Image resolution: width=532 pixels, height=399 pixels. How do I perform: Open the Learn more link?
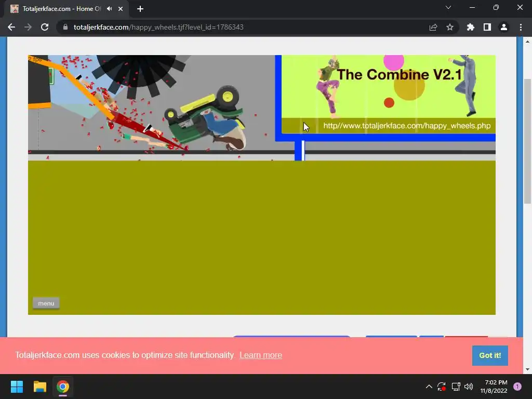(261, 355)
